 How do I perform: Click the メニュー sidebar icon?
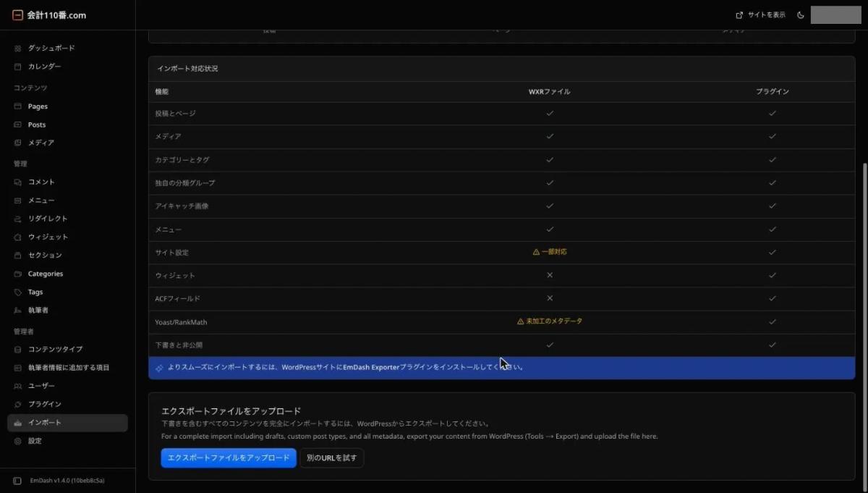coord(18,200)
